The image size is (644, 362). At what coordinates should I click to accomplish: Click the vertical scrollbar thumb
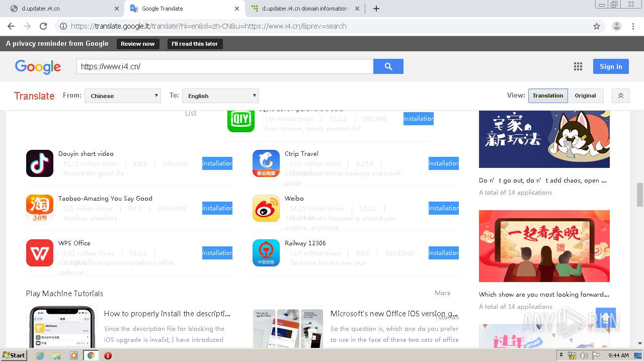(x=640, y=195)
